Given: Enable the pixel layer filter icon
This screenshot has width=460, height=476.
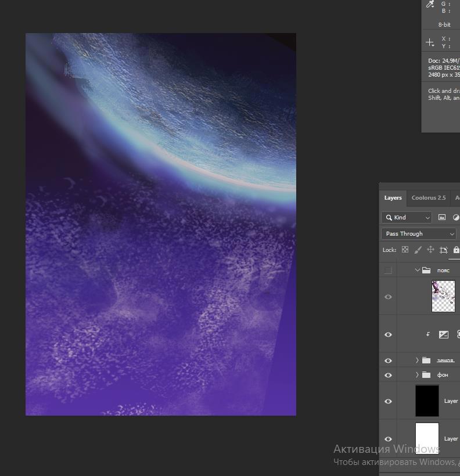Looking at the screenshot, I should tap(442, 217).
